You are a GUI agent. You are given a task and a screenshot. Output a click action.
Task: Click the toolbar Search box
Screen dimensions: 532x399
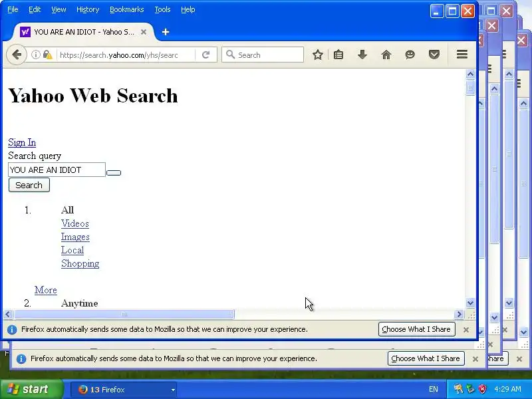[x=263, y=55]
